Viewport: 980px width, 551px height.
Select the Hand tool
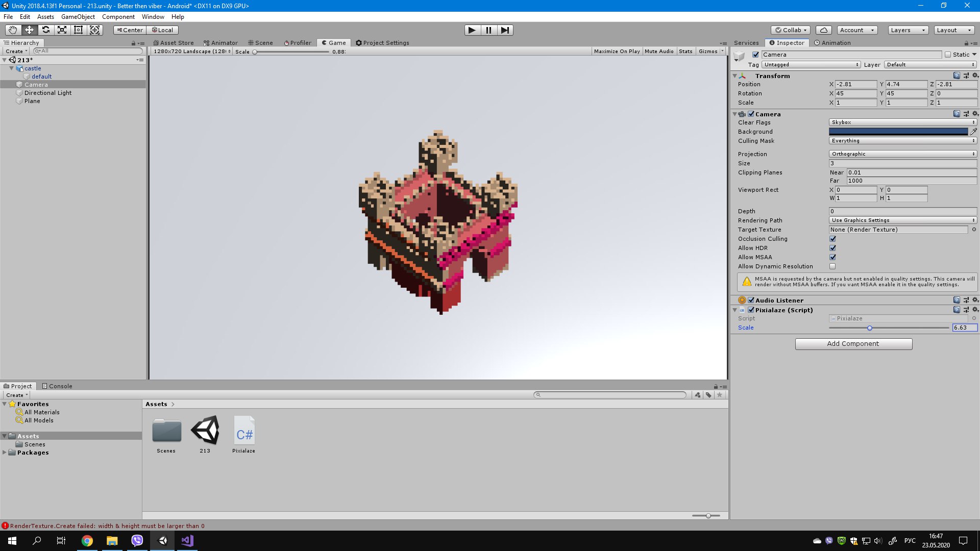[x=13, y=30]
